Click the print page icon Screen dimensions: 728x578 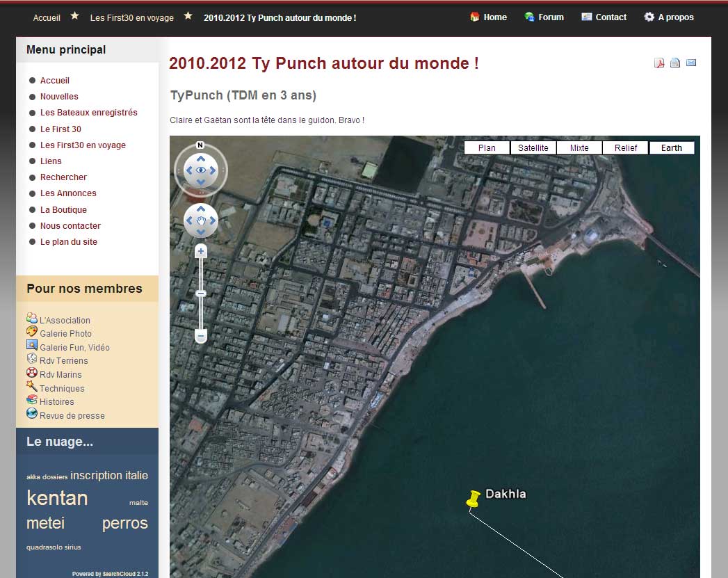[675, 63]
